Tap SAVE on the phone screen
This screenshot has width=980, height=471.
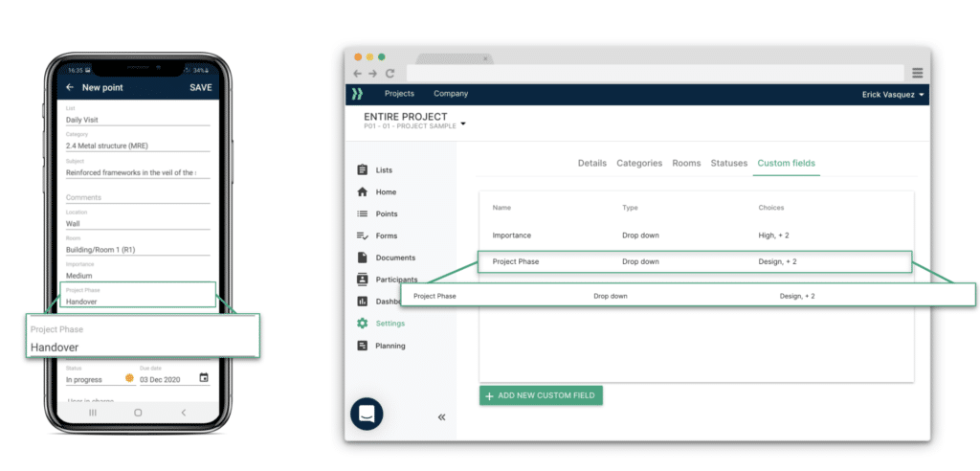point(201,88)
